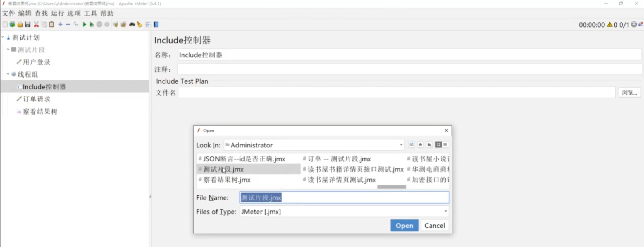The height and width of the screenshot is (247, 644).
Task: Select 察看结果树.jmx in the file list
Action: [227, 180]
